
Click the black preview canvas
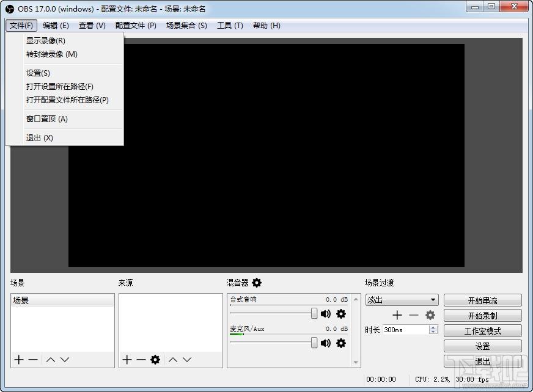(266, 155)
